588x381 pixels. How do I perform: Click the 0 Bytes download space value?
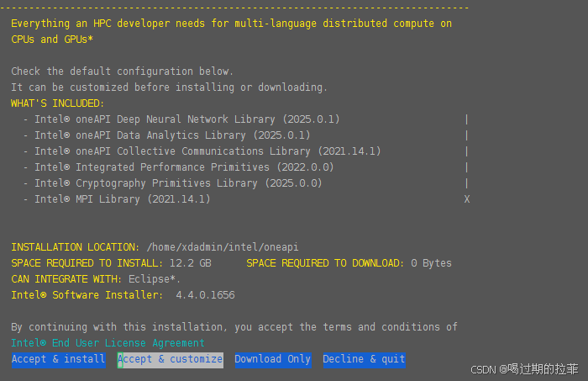click(x=431, y=263)
